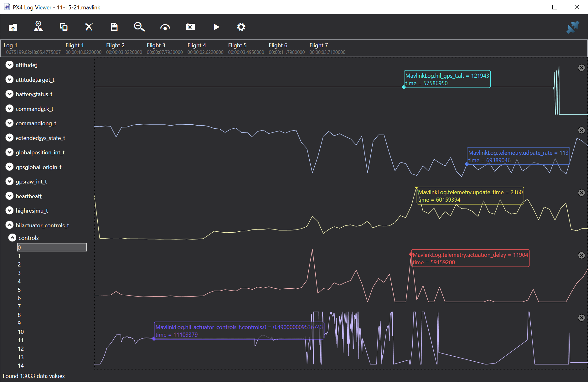Expand the gpsraw_int_t category
This screenshot has width=588, height=382.
point(9,181)
